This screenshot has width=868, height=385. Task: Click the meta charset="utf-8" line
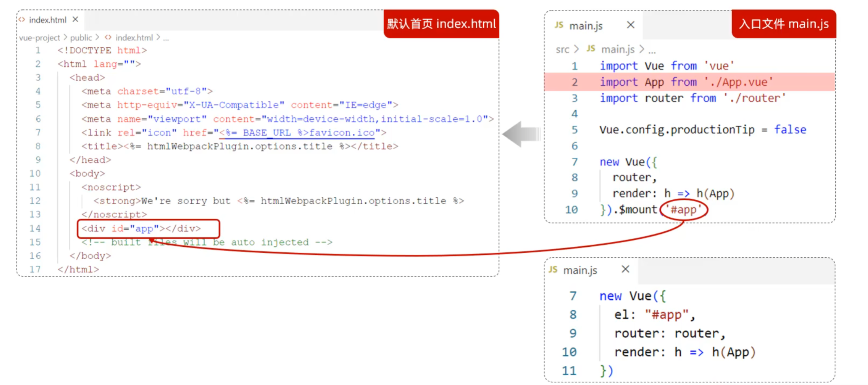147,91
